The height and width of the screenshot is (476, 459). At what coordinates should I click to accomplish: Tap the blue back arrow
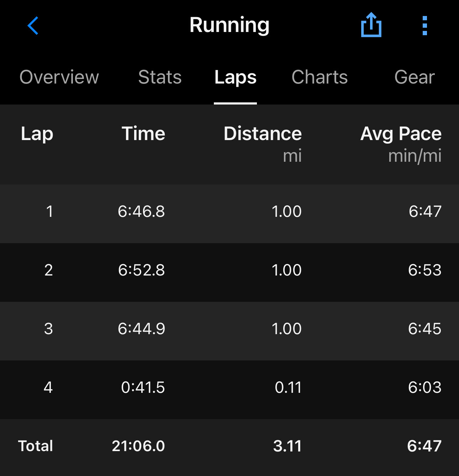pos(33,26)
